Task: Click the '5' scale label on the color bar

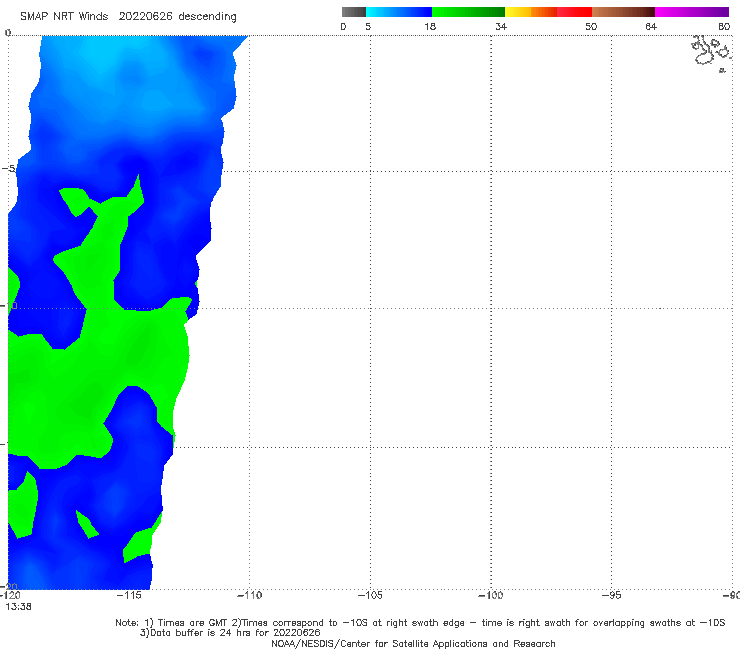Action: [368, 26]
